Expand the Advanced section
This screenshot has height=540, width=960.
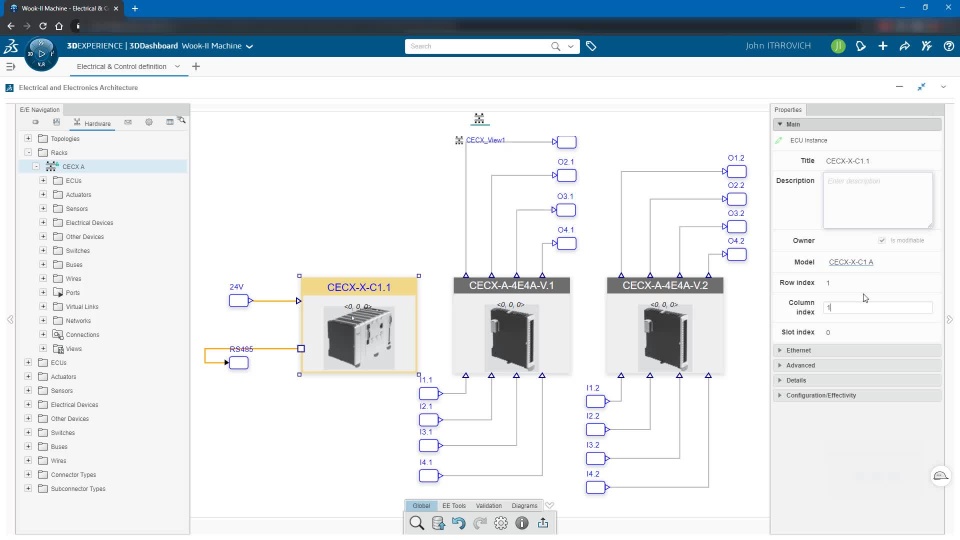coord(857,366)
